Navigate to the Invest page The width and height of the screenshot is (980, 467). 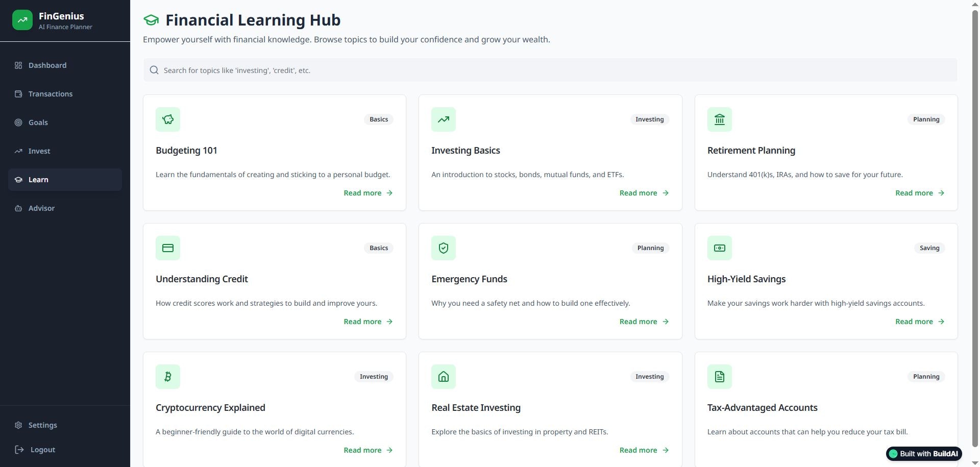coord(65,151)
